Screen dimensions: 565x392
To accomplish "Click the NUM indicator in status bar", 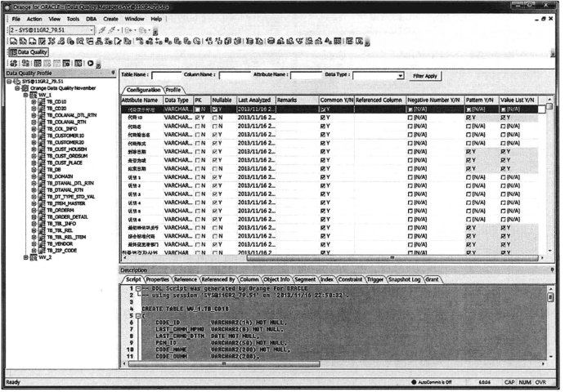I will tap(525, 382).
